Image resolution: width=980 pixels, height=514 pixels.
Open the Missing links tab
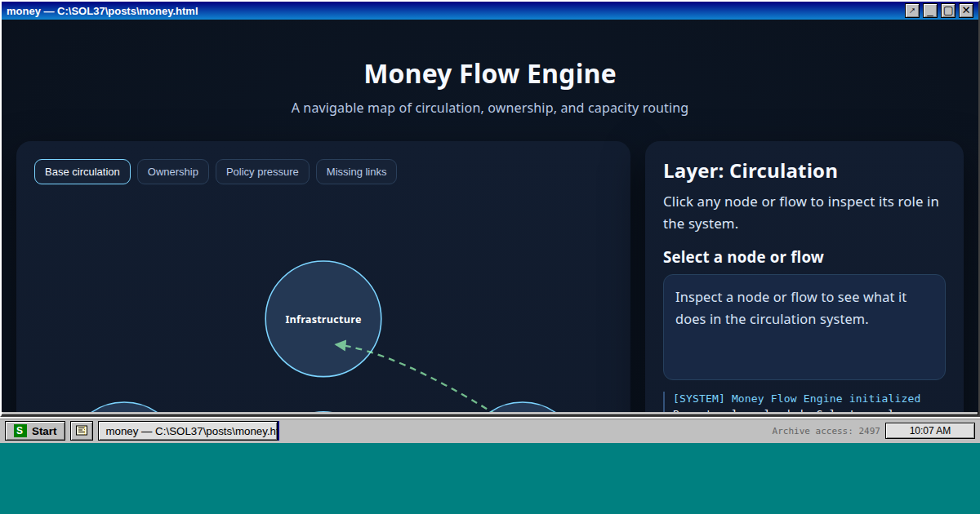click(x=356, y=172)
